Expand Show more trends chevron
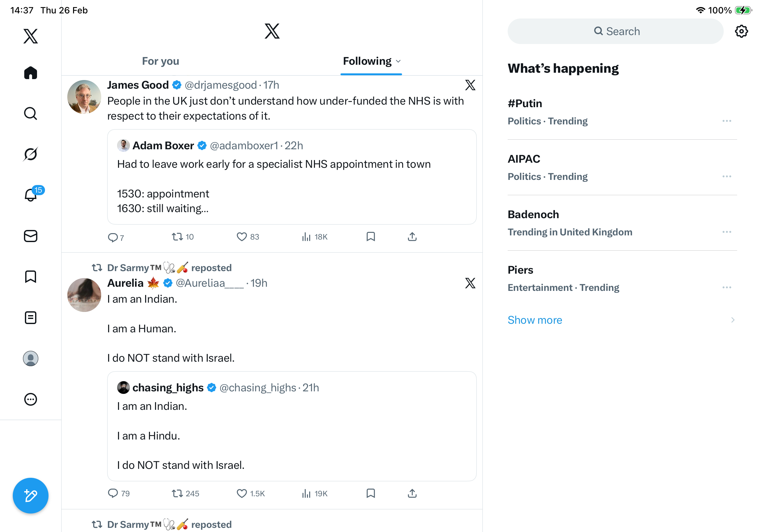Image resolution: width=762 pixels, height=532 pixels. click(732, 320)
